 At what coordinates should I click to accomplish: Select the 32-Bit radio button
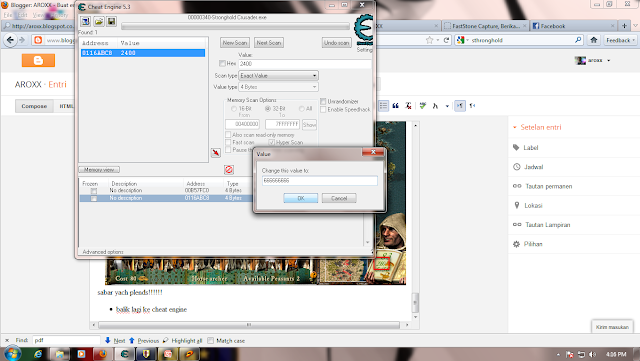tap(268, 109)
